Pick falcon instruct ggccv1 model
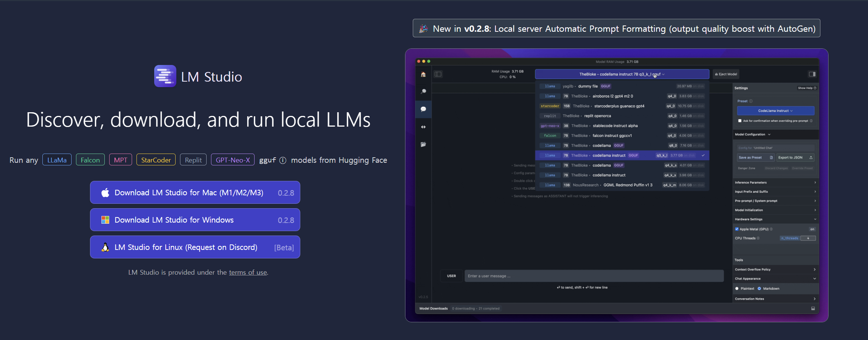The height and width of the screenshot is (340, 868). pyautogui.click(x=622, y=136)
